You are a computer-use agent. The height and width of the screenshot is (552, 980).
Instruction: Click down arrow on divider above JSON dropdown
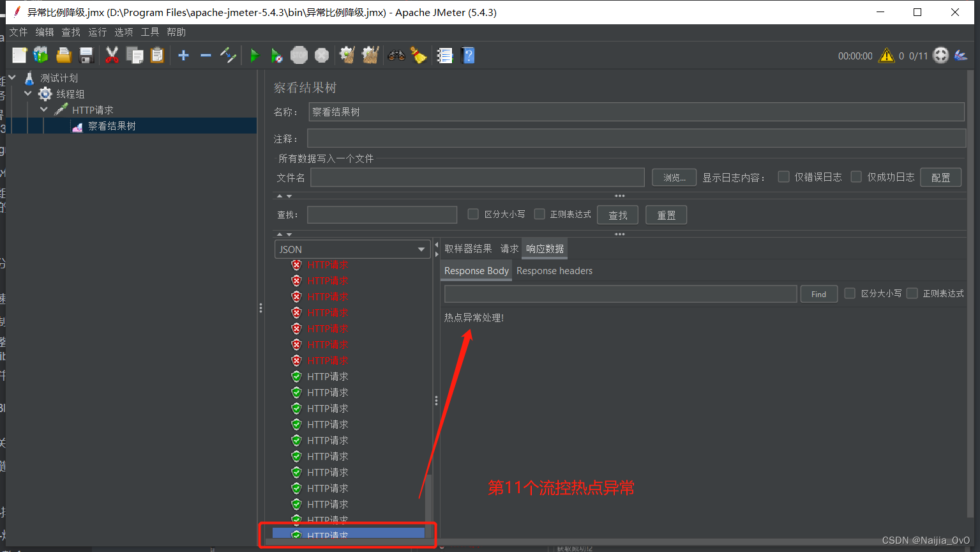tap(289, 234)
